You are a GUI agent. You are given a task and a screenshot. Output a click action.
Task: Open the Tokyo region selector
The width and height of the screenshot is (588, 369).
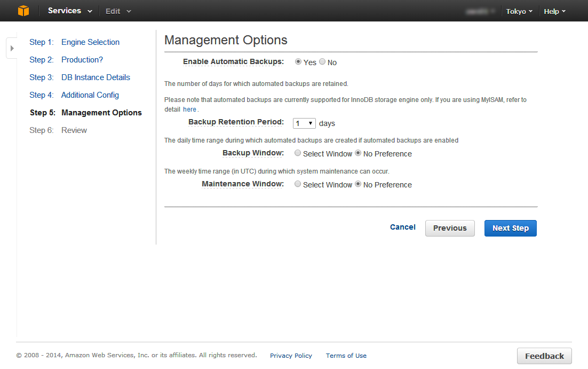pyautogui.click(x=519, y=11)
